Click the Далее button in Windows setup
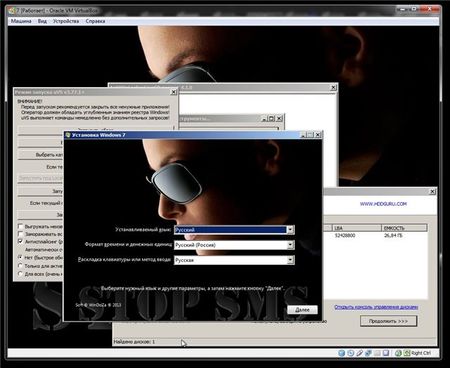This screenshot has width=450, height=368. pos(302,310)
